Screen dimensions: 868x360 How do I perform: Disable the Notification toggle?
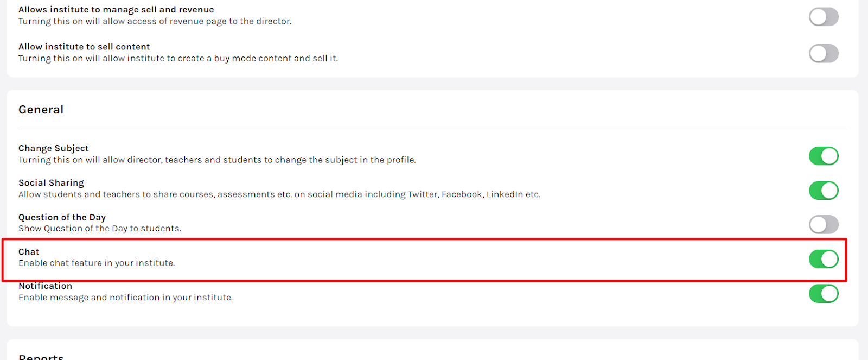pyautogui.click(x=824, y=294)
